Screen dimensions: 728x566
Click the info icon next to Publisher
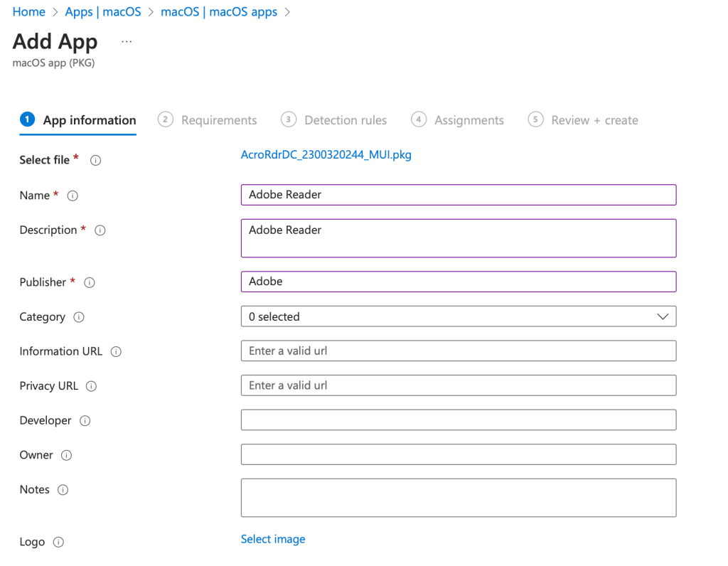point(90,283)
